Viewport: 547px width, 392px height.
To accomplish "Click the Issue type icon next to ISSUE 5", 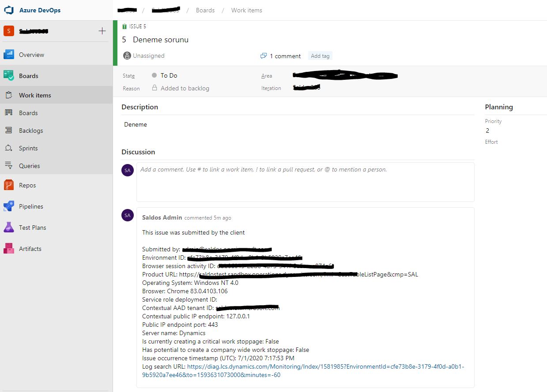I will pyautogui.click(x=124, y=26).
